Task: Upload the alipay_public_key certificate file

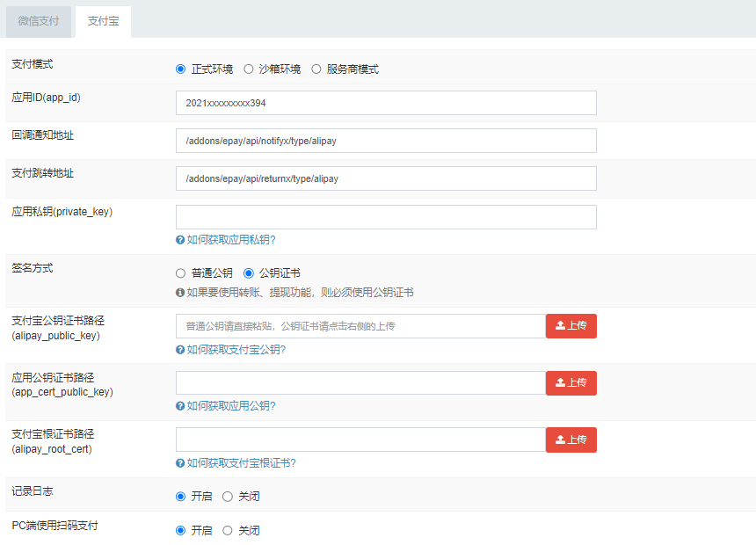Action: 571,326
